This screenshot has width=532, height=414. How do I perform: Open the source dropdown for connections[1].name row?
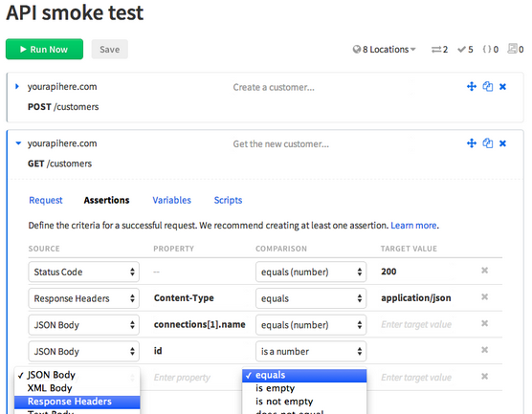(x=84, y=325)
